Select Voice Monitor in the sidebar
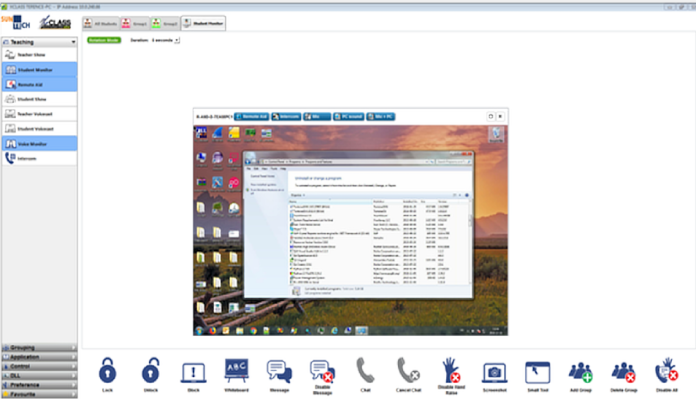 click(40, 143)
